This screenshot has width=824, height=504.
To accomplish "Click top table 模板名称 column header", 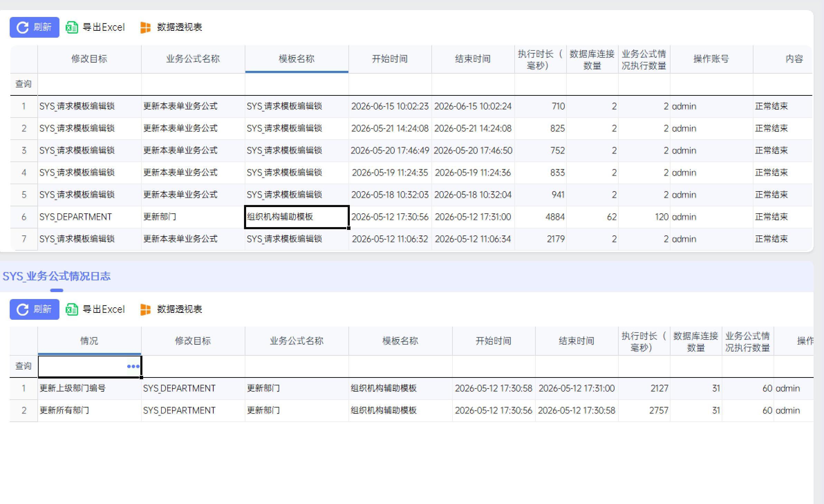I will point(297,59).
